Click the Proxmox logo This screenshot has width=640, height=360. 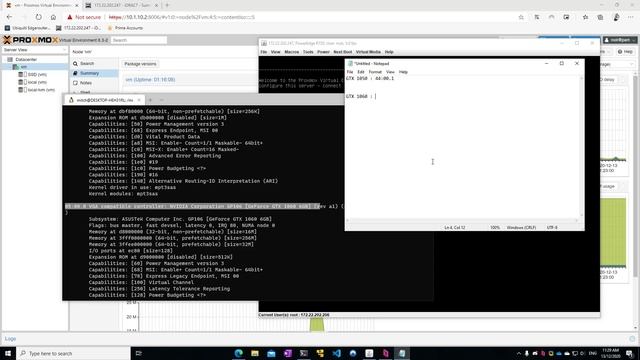pos(31,40)
